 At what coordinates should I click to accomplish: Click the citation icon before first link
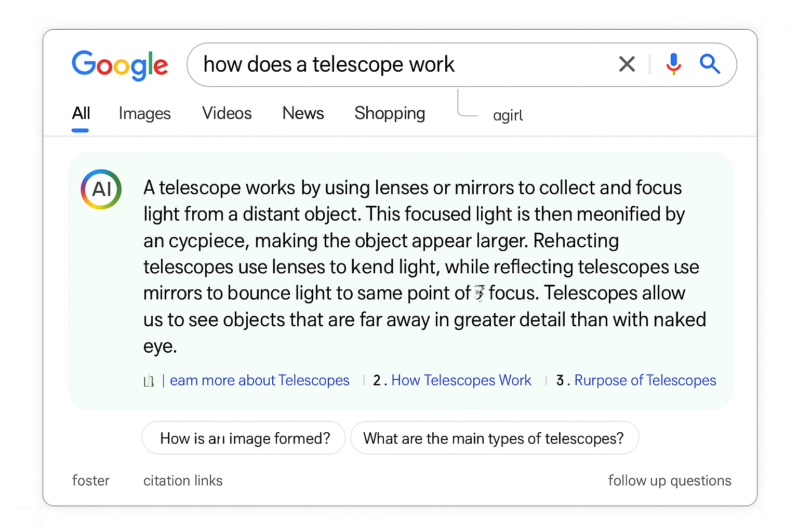tap(149, 381)
